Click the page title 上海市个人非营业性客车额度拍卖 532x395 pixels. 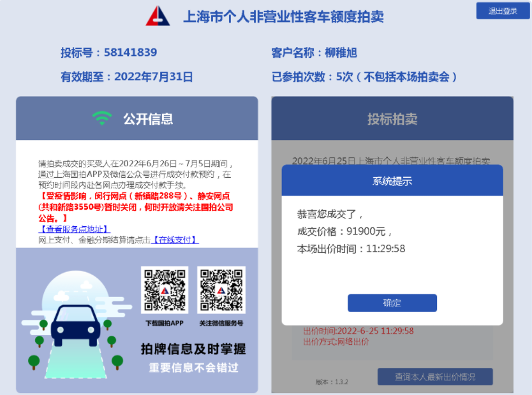click(283, 17)
